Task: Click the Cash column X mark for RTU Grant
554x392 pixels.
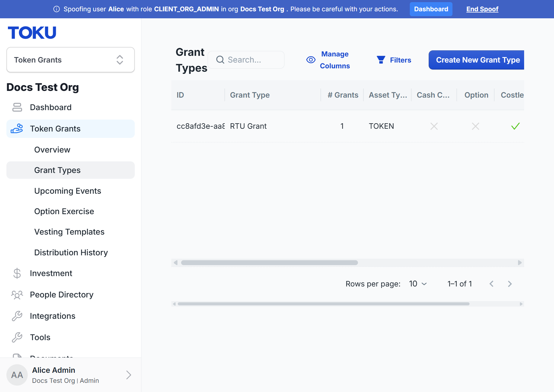Action: (434, 126)
